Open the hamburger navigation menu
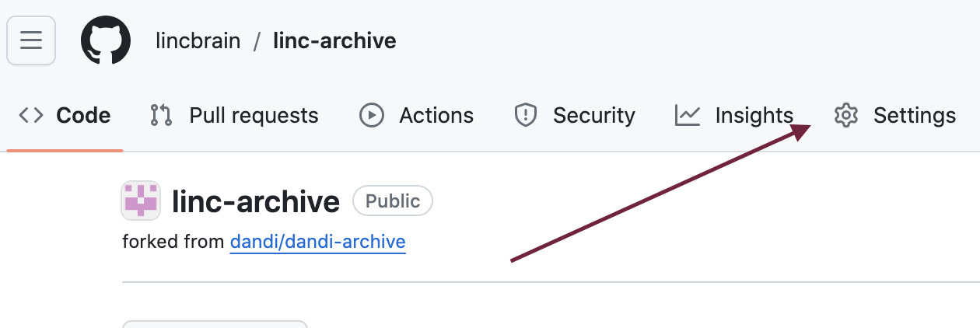Screen dimensions: 980x328 (x=31, y=40)
